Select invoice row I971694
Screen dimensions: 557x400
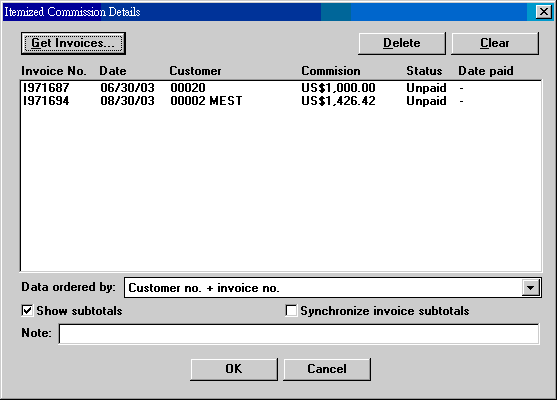(281, 101)
